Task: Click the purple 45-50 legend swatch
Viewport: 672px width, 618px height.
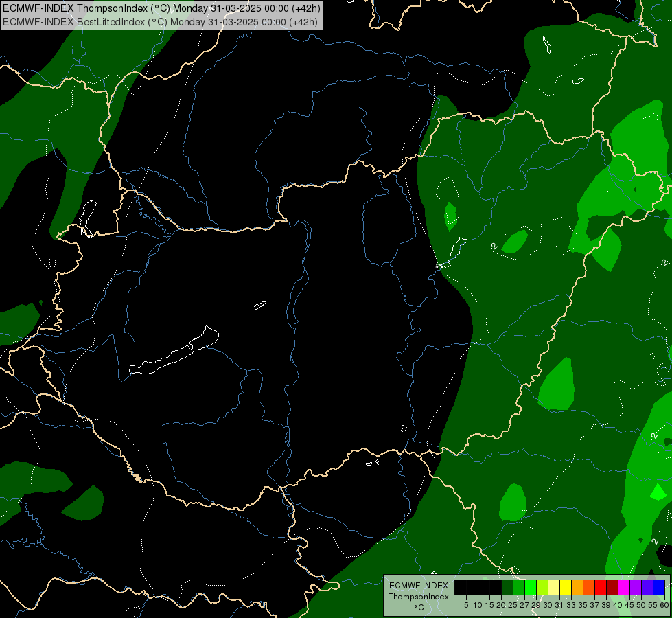Action: click(636, 587)
